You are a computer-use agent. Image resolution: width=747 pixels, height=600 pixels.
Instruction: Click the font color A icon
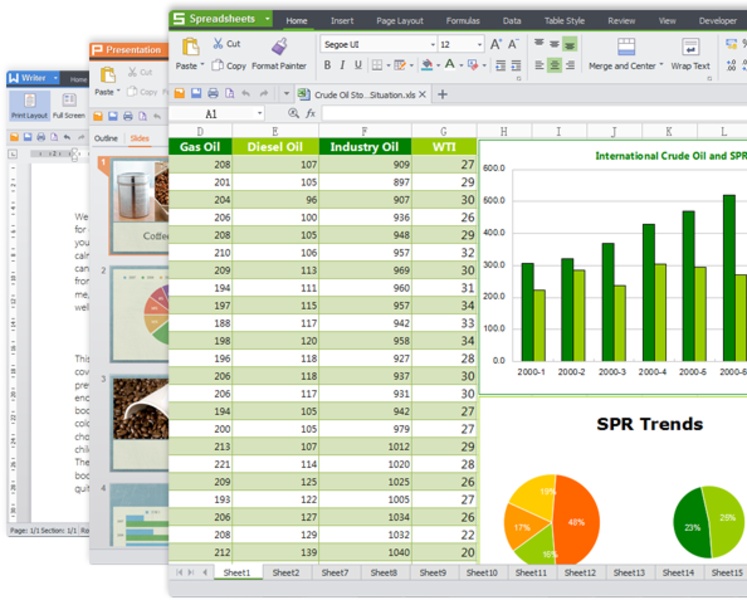pyautogui.click(x=449, y=64)
